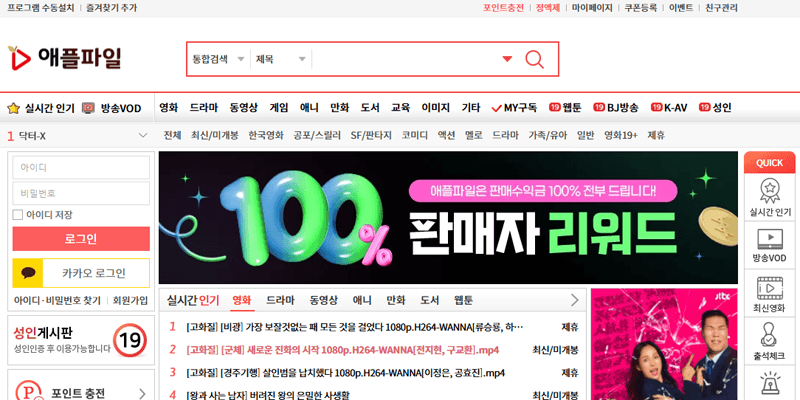800x400 pixels.
Task: Select 영화19+ subcategory
Action: click(621, 136)
